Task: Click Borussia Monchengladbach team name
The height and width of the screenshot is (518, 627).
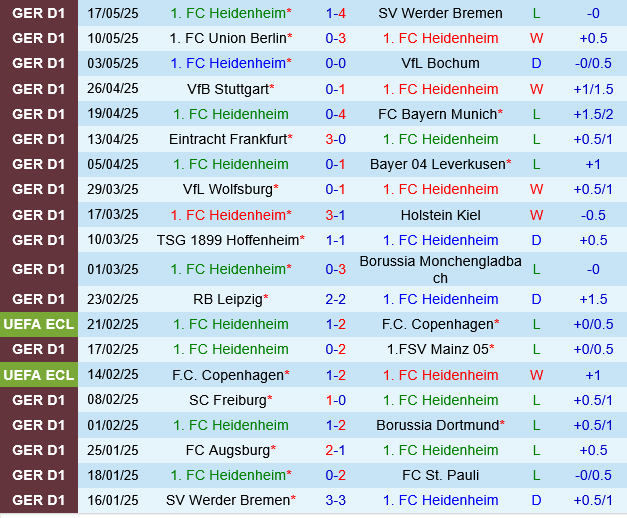Action: (x=440, y=269)
